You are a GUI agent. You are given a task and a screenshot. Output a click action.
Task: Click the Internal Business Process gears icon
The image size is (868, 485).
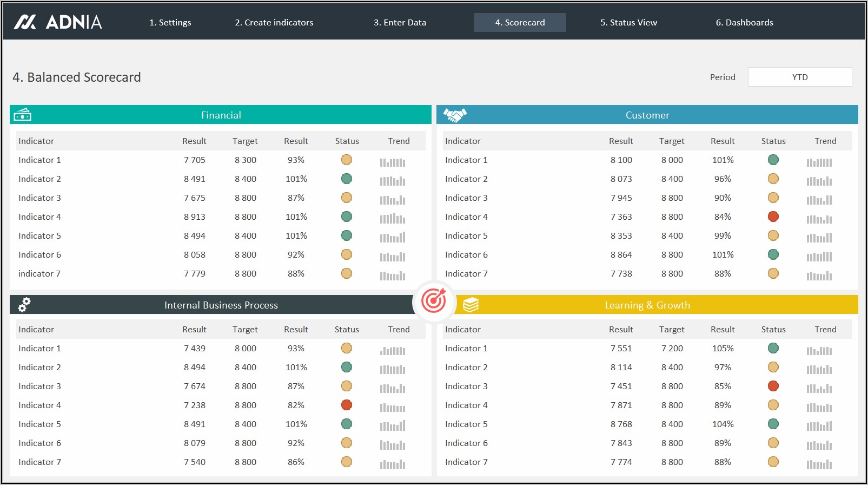tap(24, 305)
